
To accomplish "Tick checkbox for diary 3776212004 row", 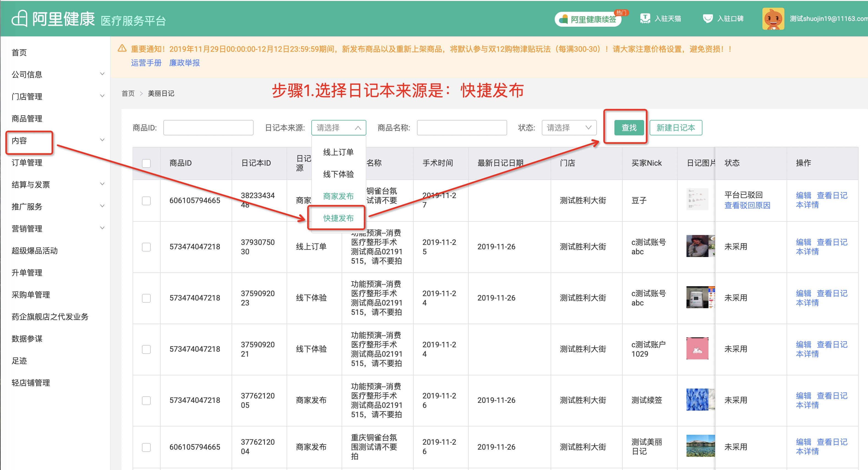I will [x=146, y=447].
